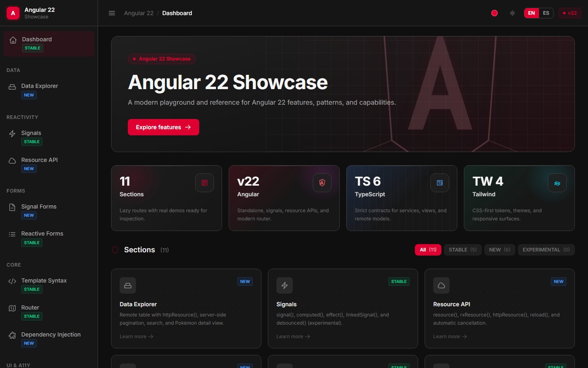Filter sections by EXPERIMENTAL (0)

tap(546, 250)
